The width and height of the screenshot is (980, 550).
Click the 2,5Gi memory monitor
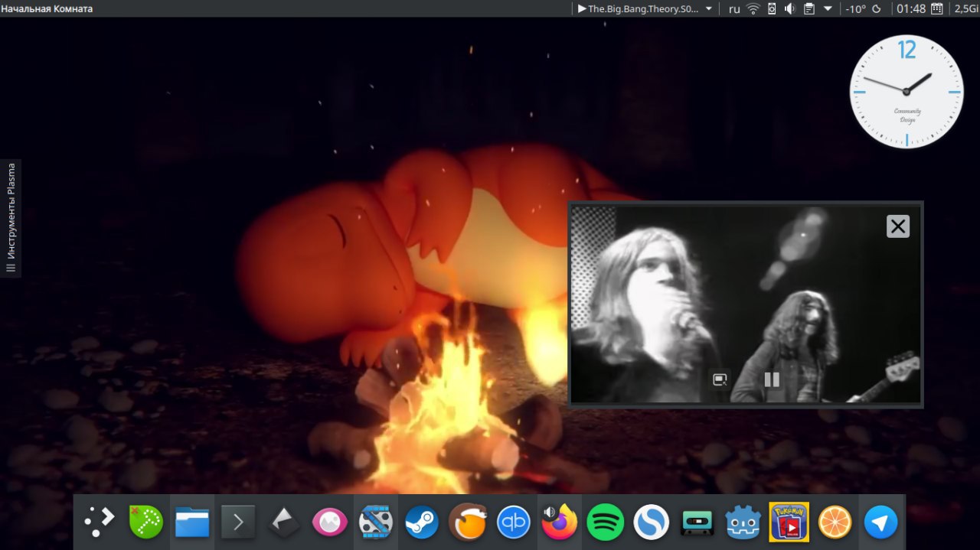pos(967,8)
